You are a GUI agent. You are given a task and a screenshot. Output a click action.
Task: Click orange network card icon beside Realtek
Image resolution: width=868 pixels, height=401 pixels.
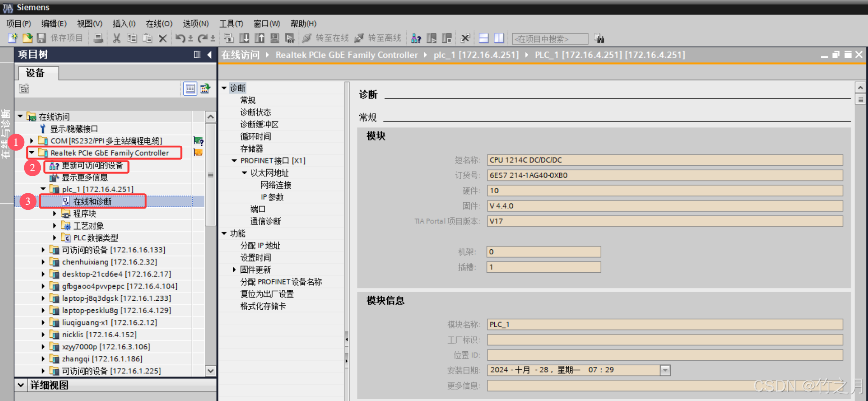point(198,152)
